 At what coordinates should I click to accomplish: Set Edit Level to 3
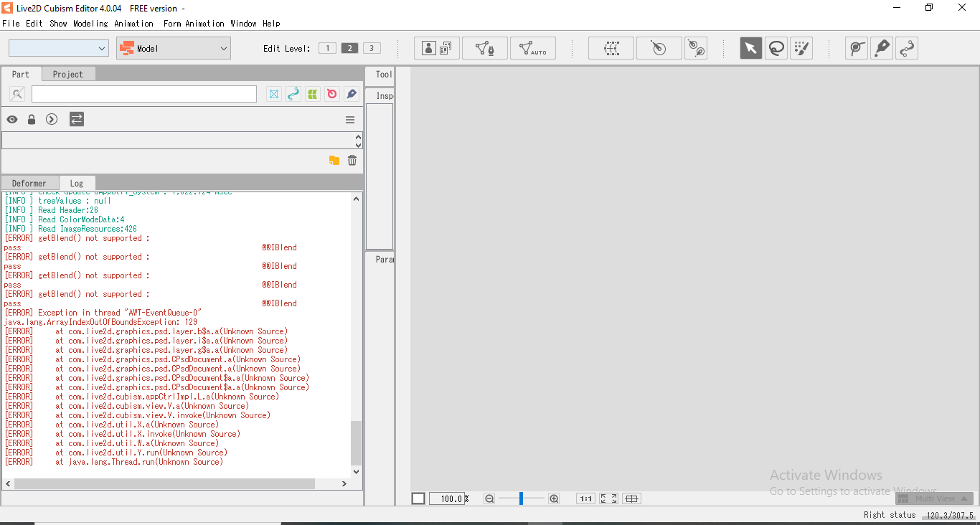click(x=372, y=48)
